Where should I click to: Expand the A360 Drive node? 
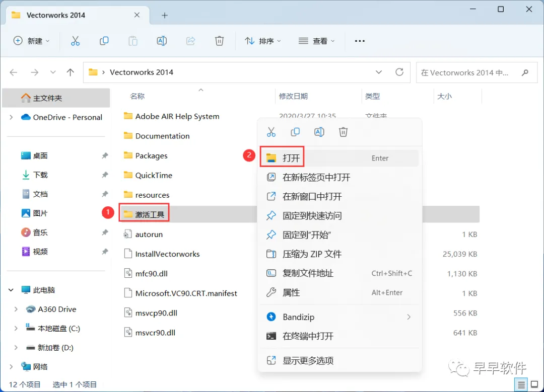tap(16, 309)
